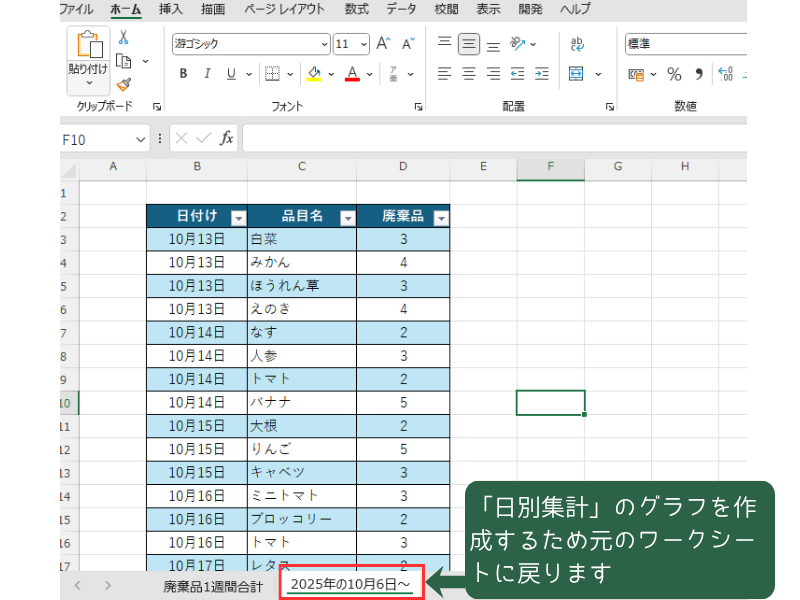800x600 pixels.
Task: Open the 日付け column filter dropdown
Action: point(238,217)
